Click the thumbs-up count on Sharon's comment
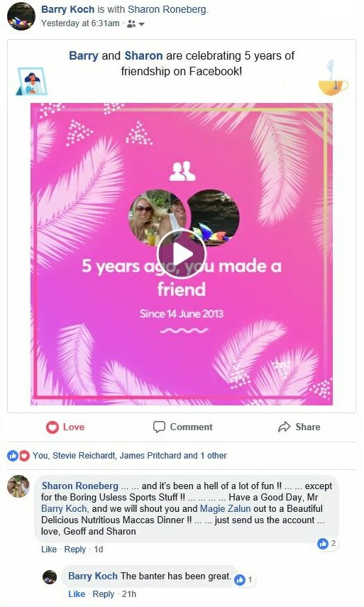Screen dimensions: 364x607 pyautogui.click(x=327, y=544)
